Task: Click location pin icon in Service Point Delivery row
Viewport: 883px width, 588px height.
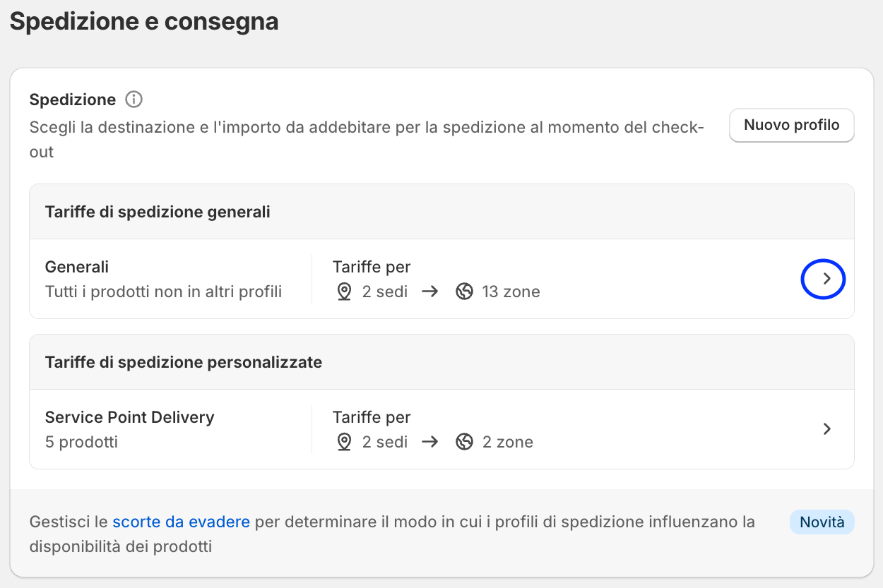Action: (344, 442)
